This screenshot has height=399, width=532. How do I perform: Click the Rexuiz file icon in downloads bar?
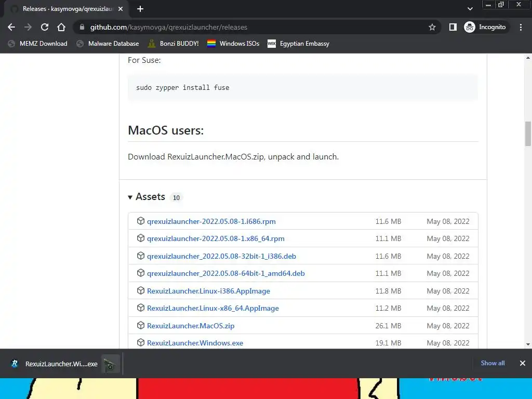coord(14,364)
